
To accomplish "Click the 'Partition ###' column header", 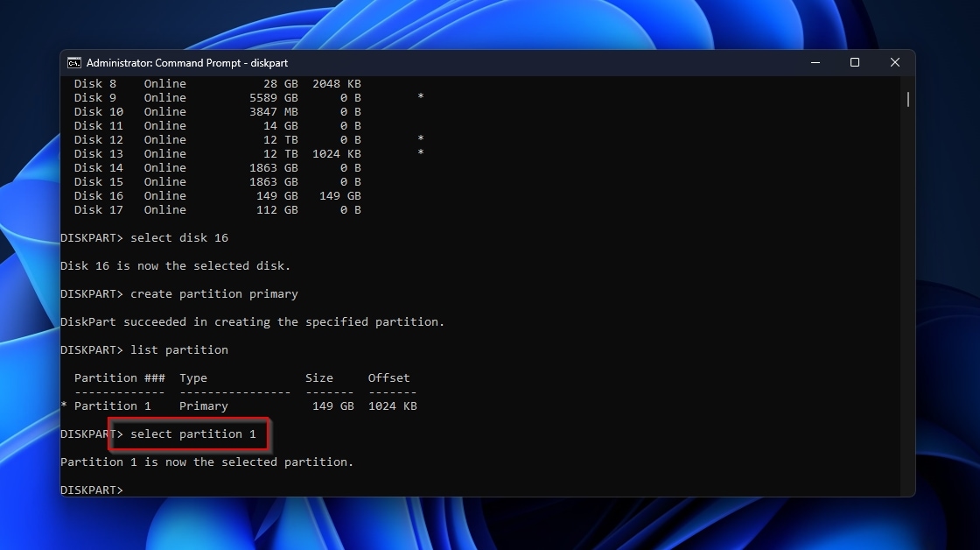I will coord(119,378).
